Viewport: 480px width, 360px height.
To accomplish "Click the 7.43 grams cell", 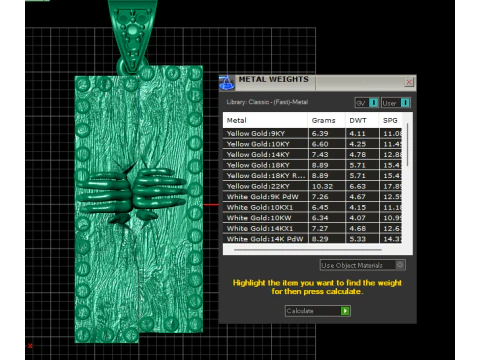I will [327, 154].
